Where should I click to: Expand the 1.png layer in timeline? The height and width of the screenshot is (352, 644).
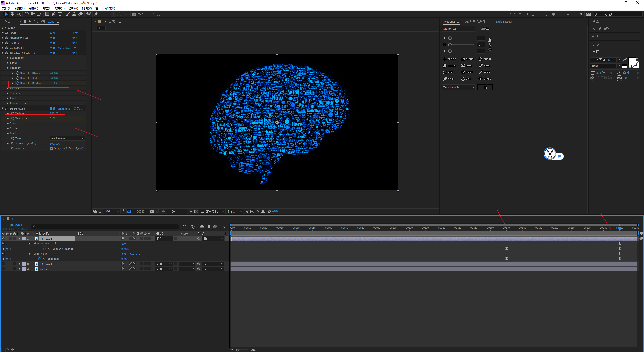coord(20,264)
